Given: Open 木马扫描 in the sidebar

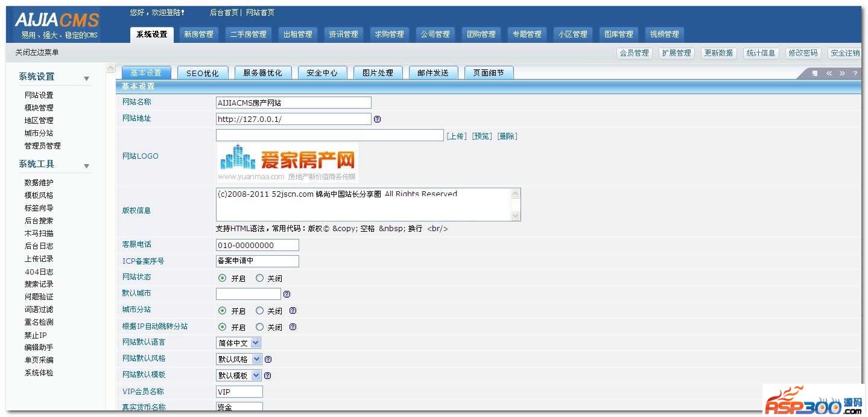Looking at the screenshot, I should pyautogui.click(x=39, y=234).
